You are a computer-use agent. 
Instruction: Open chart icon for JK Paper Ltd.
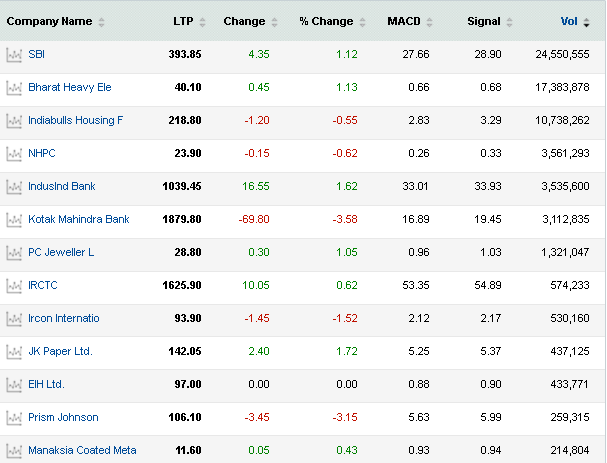(x=13, y=352)
